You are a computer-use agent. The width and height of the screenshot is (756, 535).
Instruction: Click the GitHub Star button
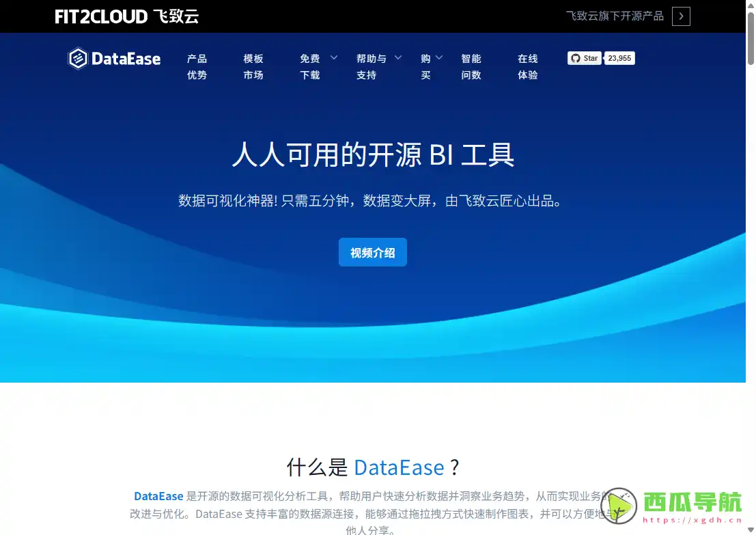coord(585,58)
